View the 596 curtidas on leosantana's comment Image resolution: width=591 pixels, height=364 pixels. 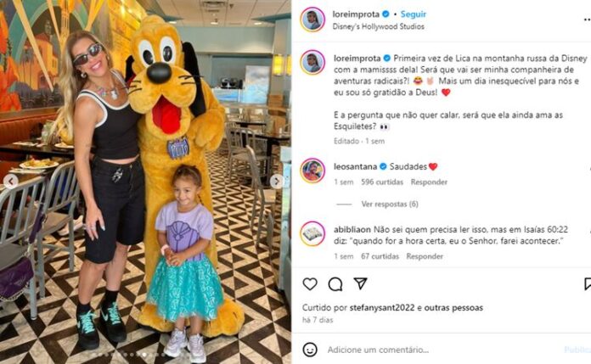pyautogui.click(x=382, y=182)
